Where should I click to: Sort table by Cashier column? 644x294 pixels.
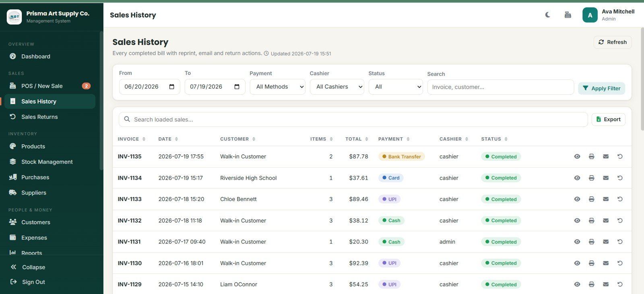click(x=454, y=139)
